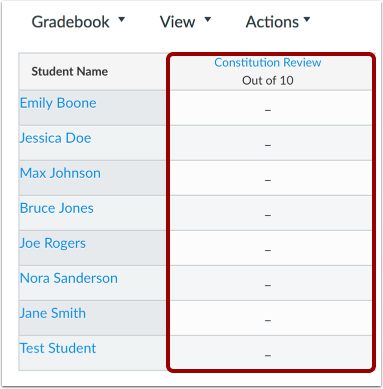Select Max Johnson's name link

[x=60, y=173]
